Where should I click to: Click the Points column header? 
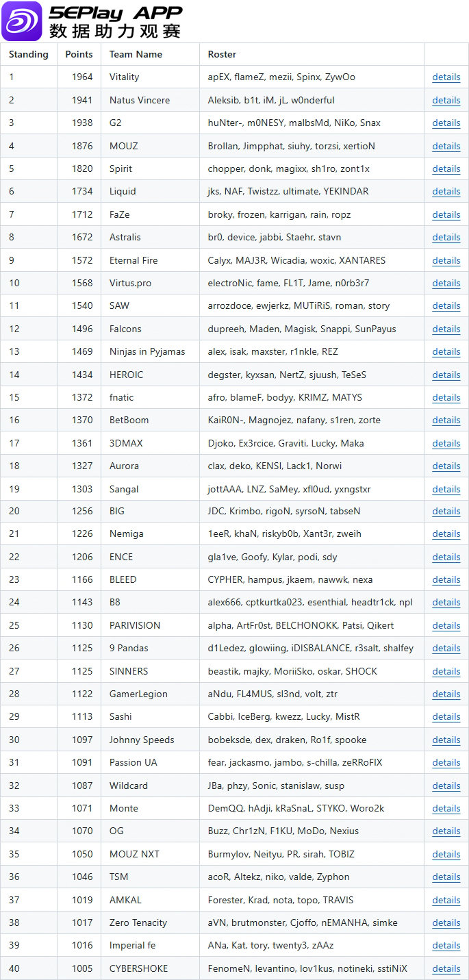point(79,54)
